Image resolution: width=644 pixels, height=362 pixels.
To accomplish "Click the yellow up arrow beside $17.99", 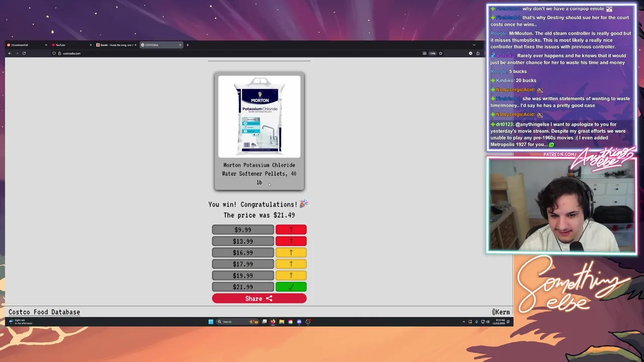I will (291, 264).
